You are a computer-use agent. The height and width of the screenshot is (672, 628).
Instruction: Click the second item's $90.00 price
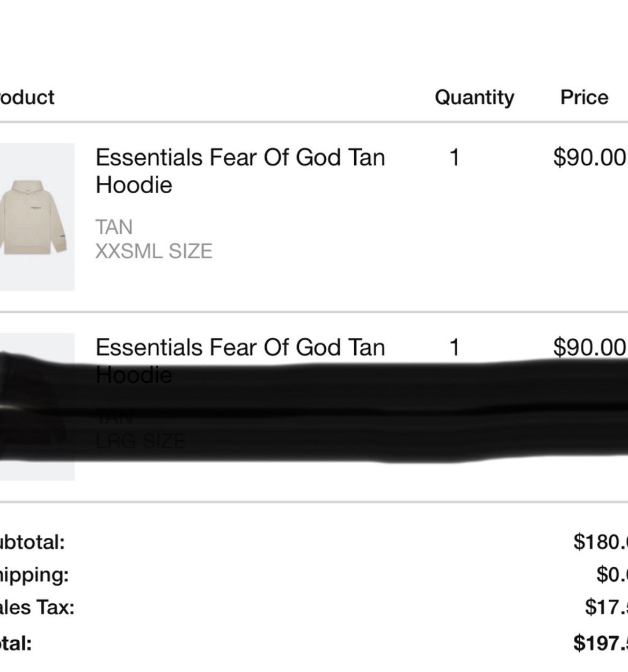pos(590,347)
